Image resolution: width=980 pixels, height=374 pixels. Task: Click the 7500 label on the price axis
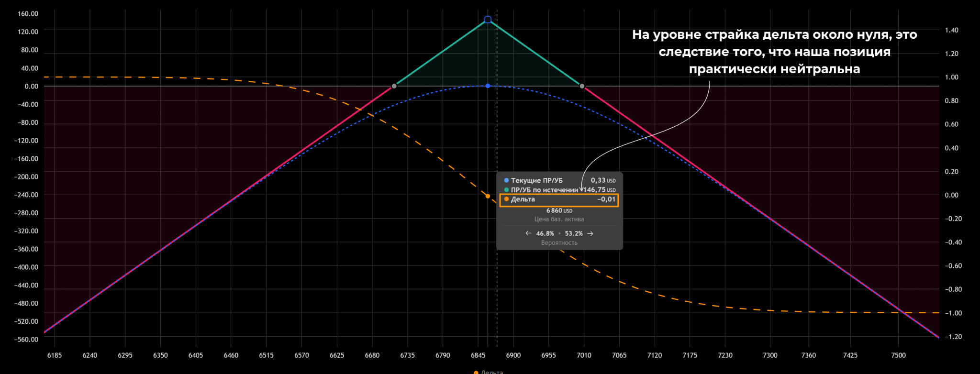898,355
